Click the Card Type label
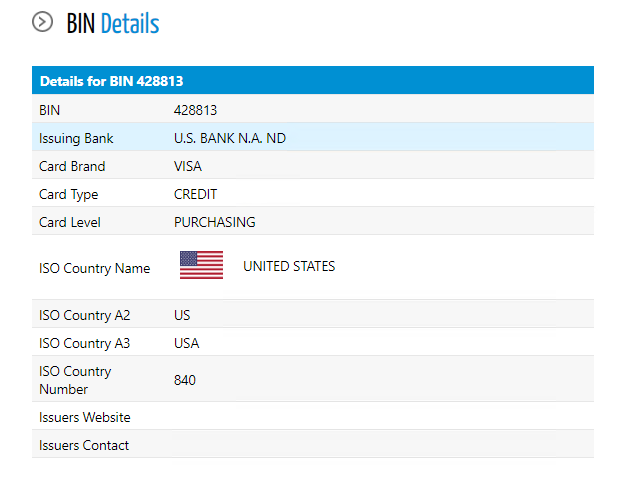 [x=69, y=195]
